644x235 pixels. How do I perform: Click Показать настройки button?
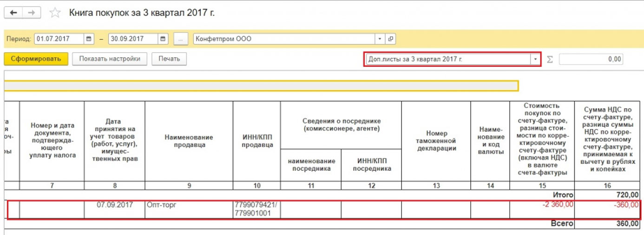(109, 59)
